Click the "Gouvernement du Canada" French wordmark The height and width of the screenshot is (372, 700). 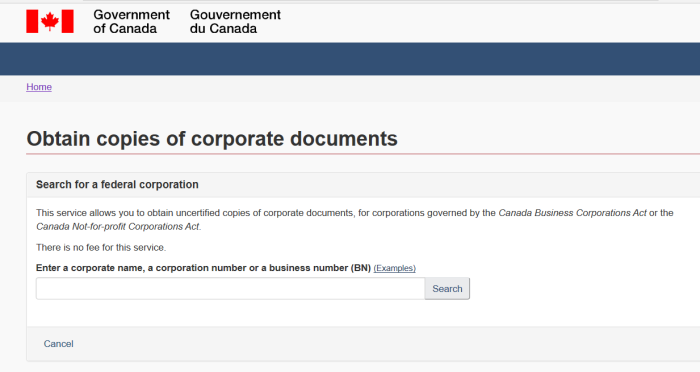point(235,21)
